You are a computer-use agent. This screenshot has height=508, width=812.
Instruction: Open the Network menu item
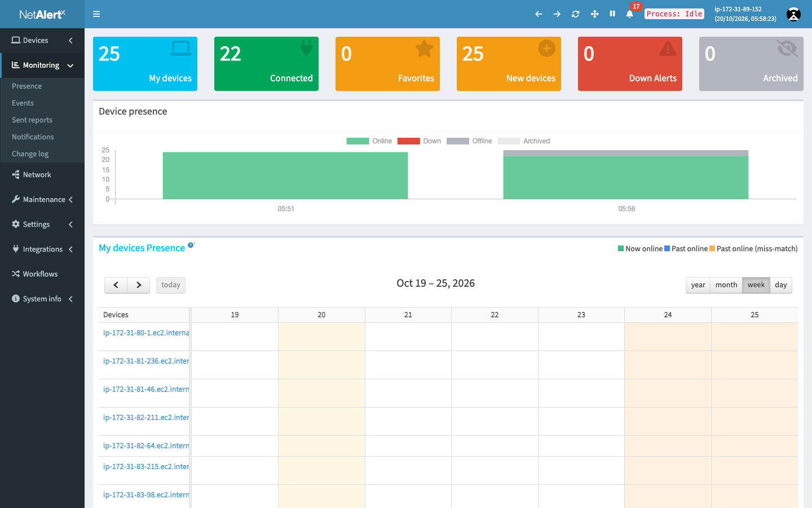pos(42,175)
